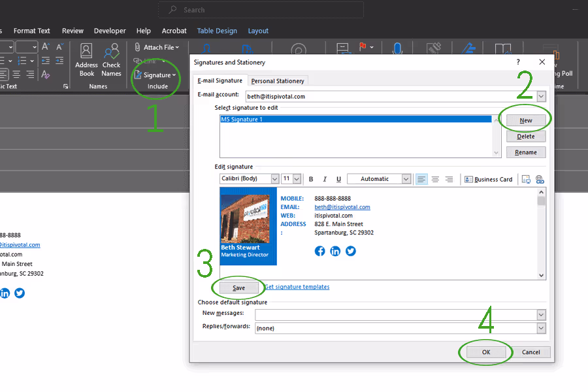Select the E-mail Signature tab
The width and height of the screenshot is (588, 392).
tap(220, 80)
